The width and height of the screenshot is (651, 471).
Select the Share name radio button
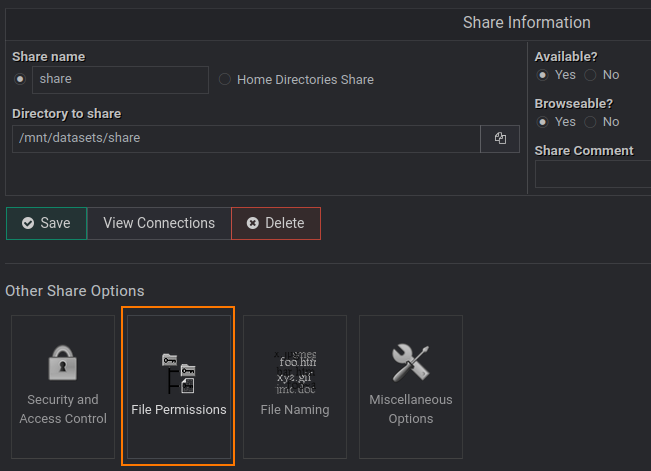click(x=20, y=79)
